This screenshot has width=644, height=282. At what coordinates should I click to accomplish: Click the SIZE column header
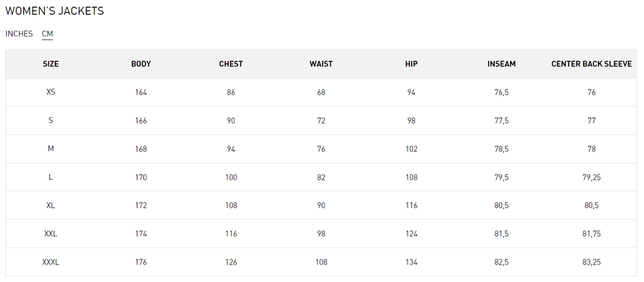tap(50, 64)
